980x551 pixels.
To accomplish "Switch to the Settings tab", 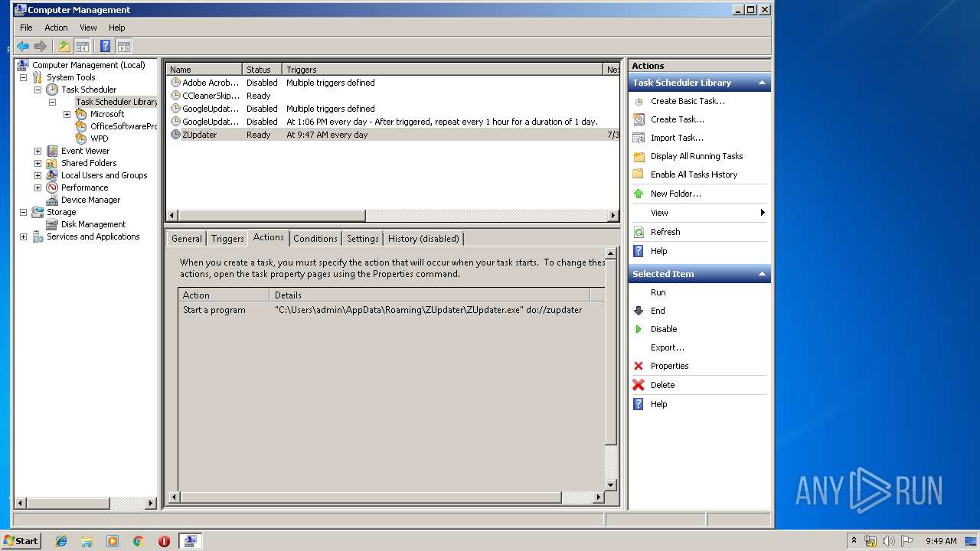I will [x=363, y=239].
